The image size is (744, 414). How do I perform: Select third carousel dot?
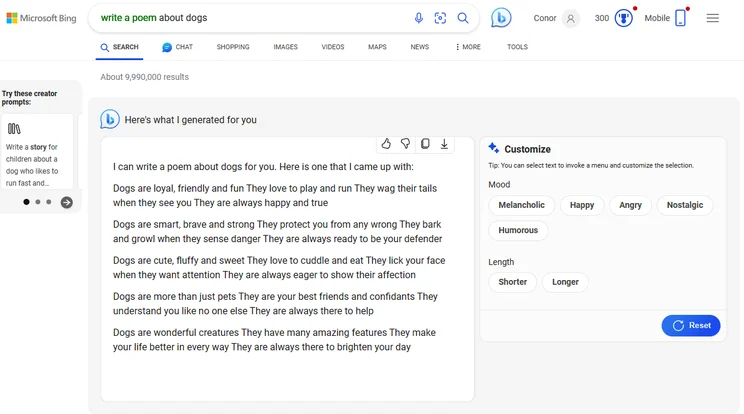pos(48,202)
